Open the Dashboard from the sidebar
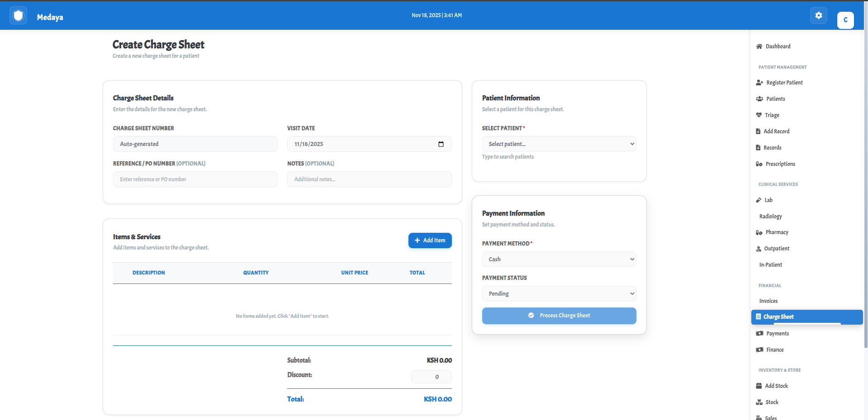Viewport: 868px width, 420px height. tap(777, 46)
